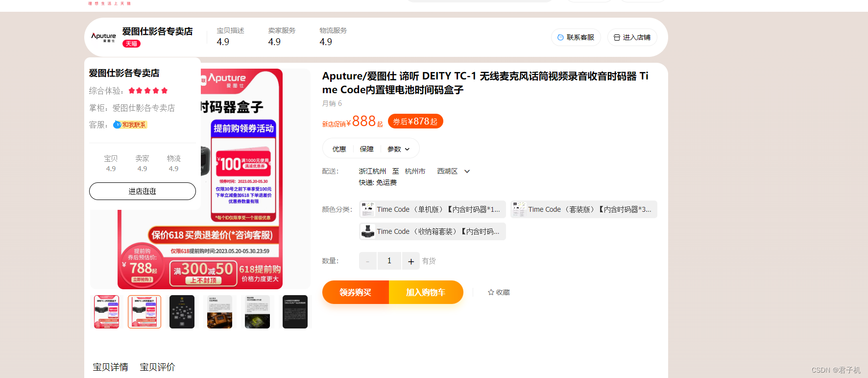Click the 888 promotional price
This screenshot has width=868, height=378.
click(x=364, y=121)
